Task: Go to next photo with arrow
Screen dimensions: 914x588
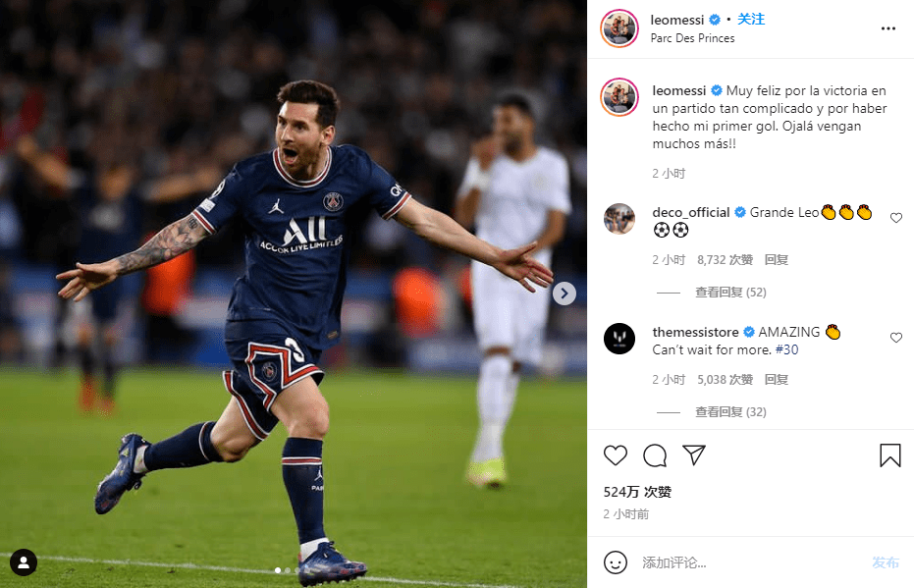Action: pos(564,294)
